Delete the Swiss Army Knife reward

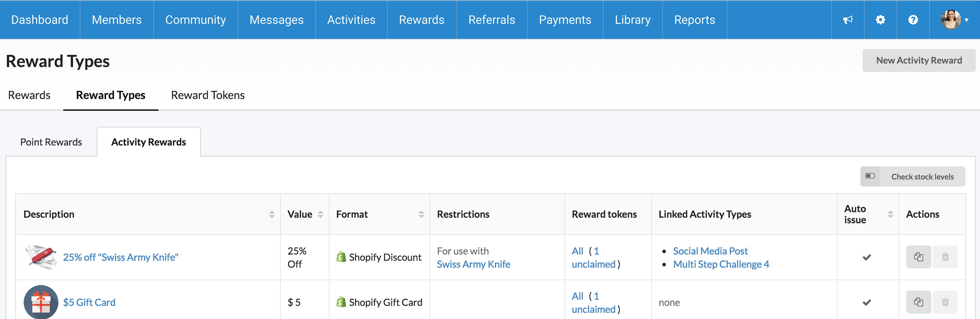tap(945, 257)
